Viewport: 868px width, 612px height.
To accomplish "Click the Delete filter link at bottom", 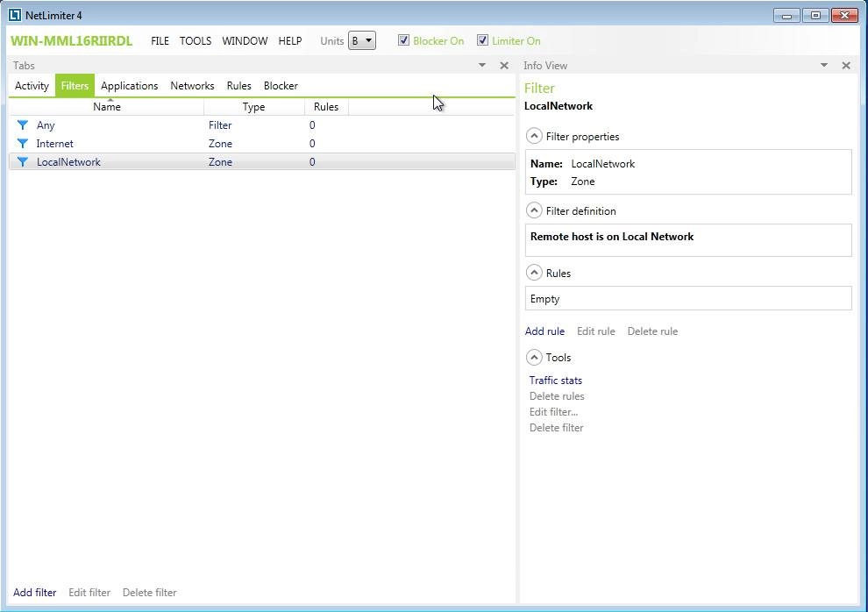I will pyautogui.click(x=149, y=592).
